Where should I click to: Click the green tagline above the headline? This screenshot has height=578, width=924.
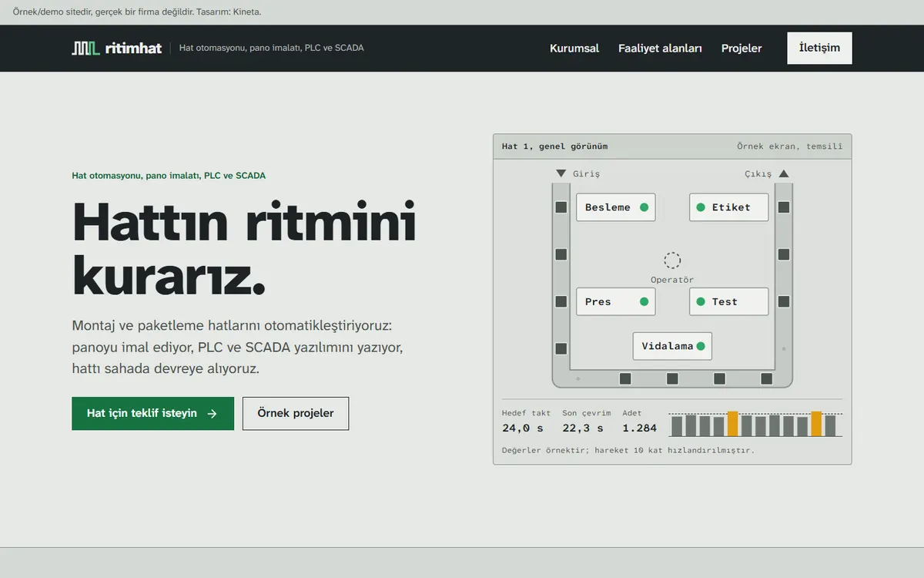point(169,176)
